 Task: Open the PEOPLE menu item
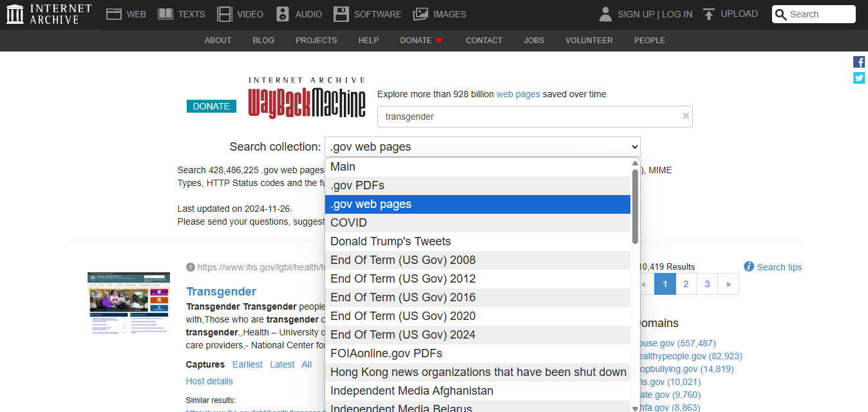tap(649, 40)
